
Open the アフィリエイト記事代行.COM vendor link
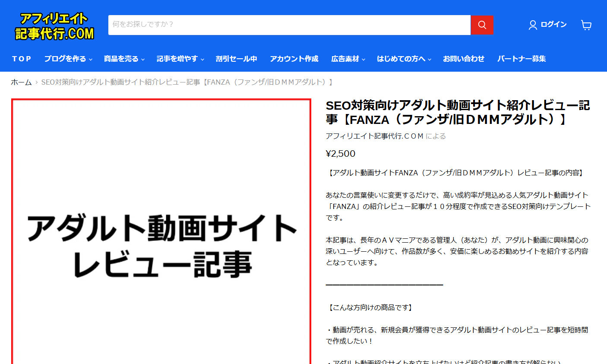click(x=374, y=136)
